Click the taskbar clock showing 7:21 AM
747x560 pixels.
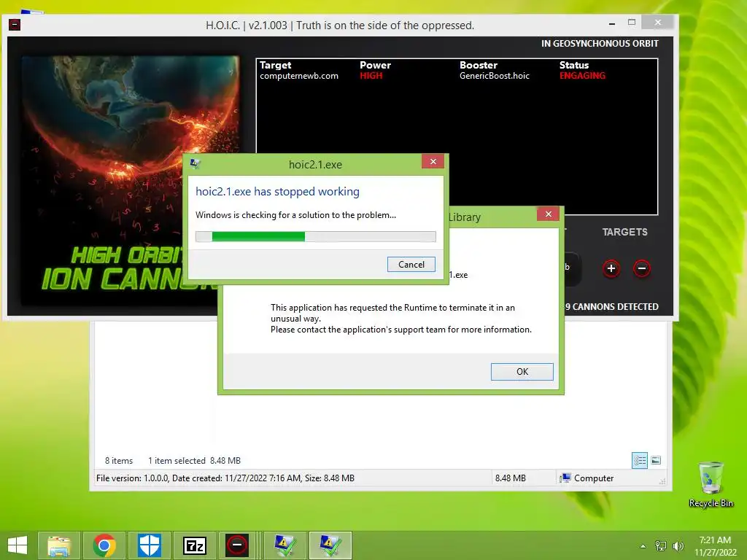[x=715, y=540]
